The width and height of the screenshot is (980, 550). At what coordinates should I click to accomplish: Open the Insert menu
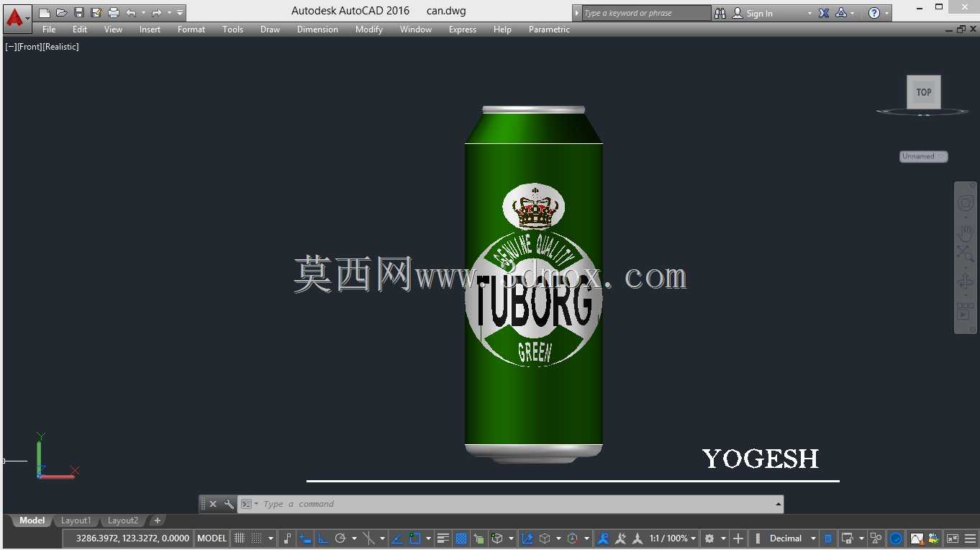pos(150,30)
